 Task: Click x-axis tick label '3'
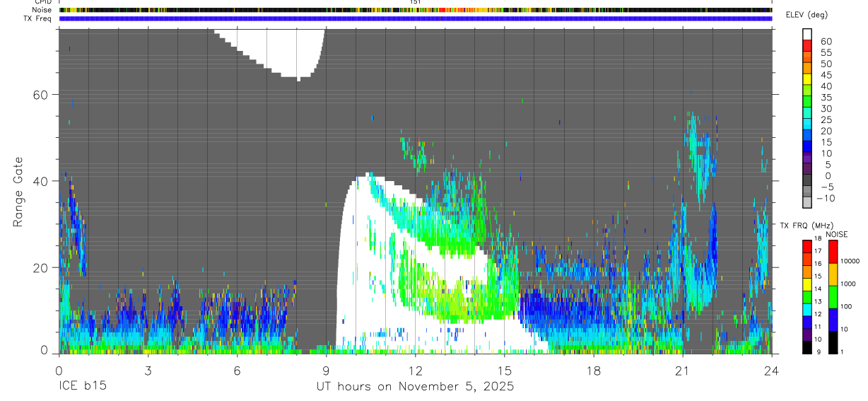tap(148, 371)
